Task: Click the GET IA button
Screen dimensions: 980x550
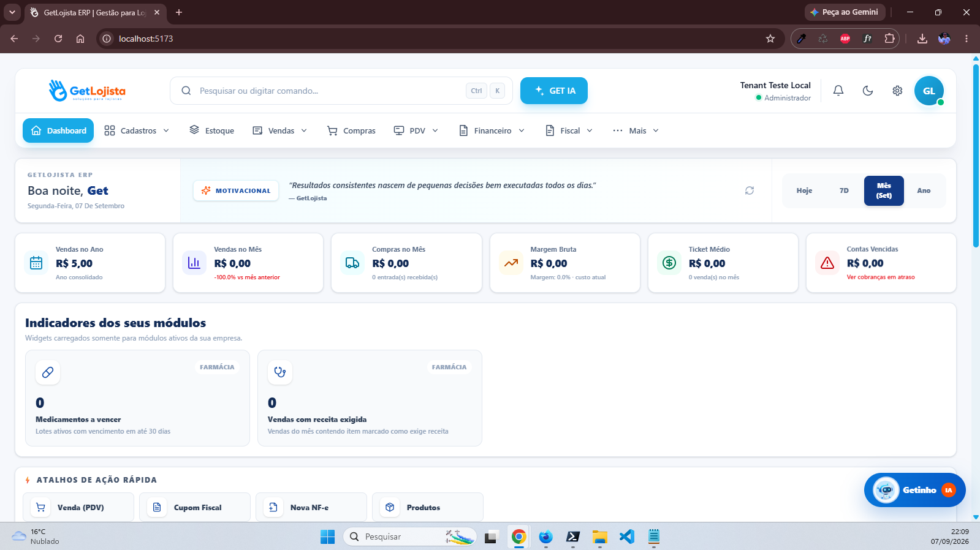Action: (x=554, y=91)
